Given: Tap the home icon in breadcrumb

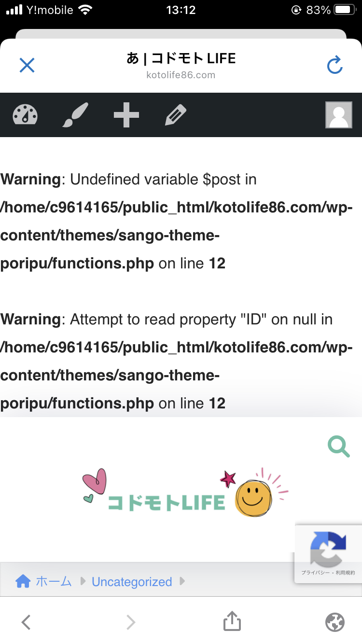Looking at the screenshot, I should click(x=23, y=581).
